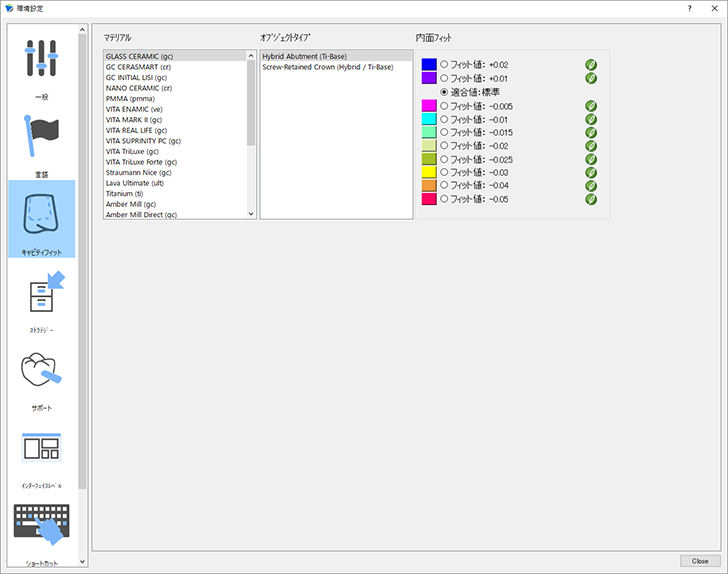
Task: Click the magenta swatch for -0.005
Action: pyautogui.click(x=429, y=105)
